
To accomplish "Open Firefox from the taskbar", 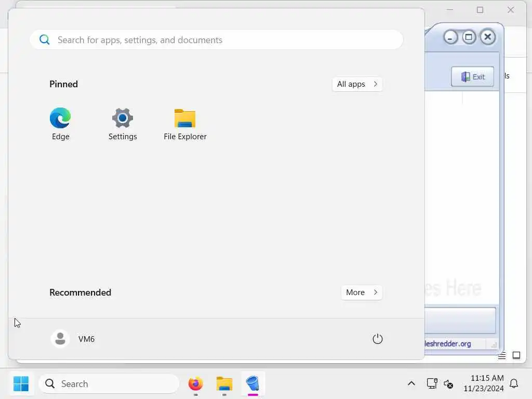I will [196, 384].
